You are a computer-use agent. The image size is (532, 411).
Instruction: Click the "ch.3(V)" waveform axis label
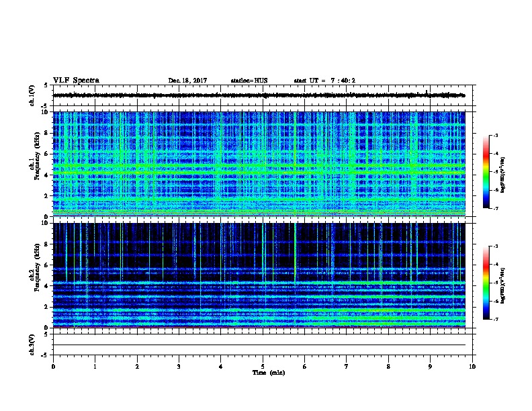(32, 345)
